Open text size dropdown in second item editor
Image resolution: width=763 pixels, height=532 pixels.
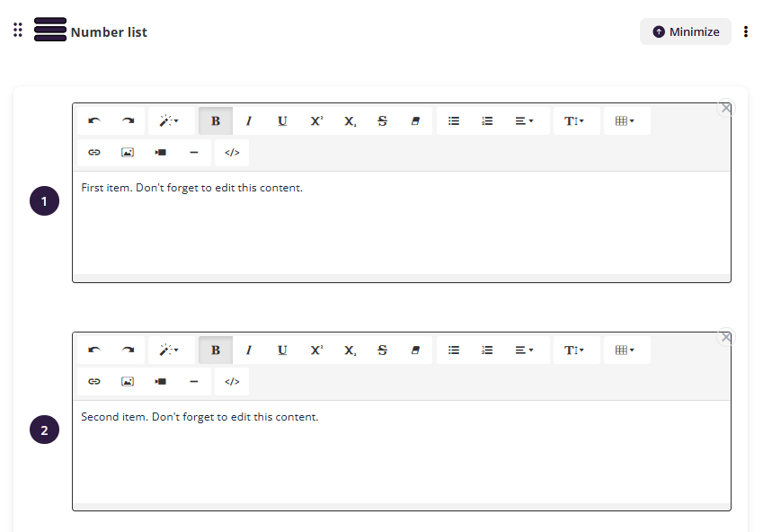(x=574, y=350)
